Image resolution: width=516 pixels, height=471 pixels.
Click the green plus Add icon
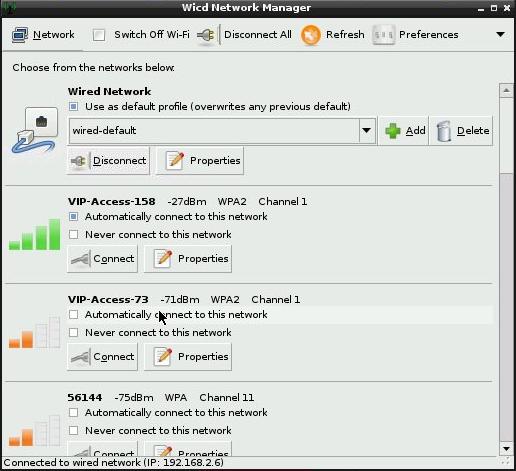tap(393, 130)
